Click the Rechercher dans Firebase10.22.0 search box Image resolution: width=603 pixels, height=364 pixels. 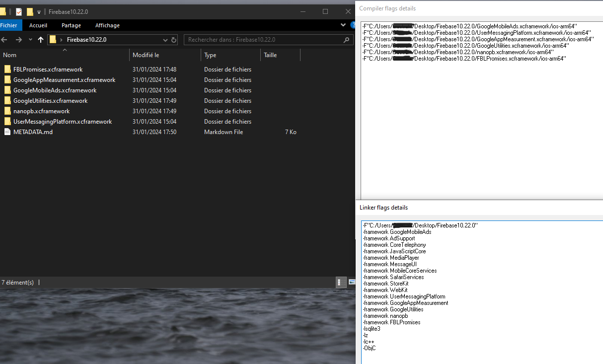tap(269, 40)
